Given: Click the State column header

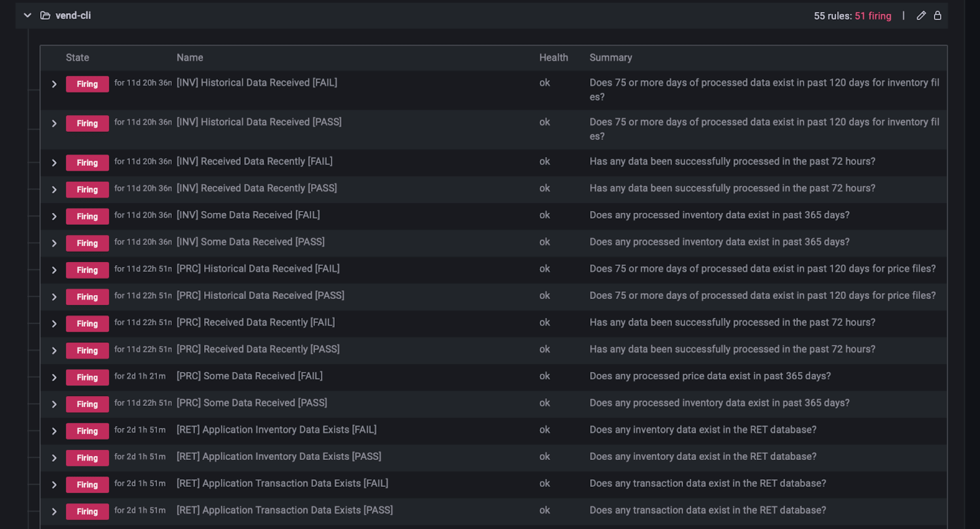Looking at the screenshot, I should [77, 57].
